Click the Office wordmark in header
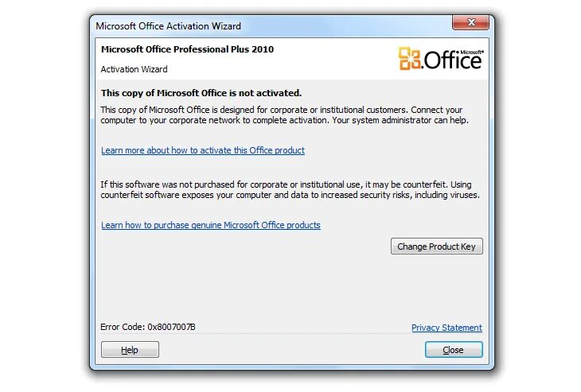Viewport: 581px width, 392px height. pyautogui.click(x=453, y=60)
